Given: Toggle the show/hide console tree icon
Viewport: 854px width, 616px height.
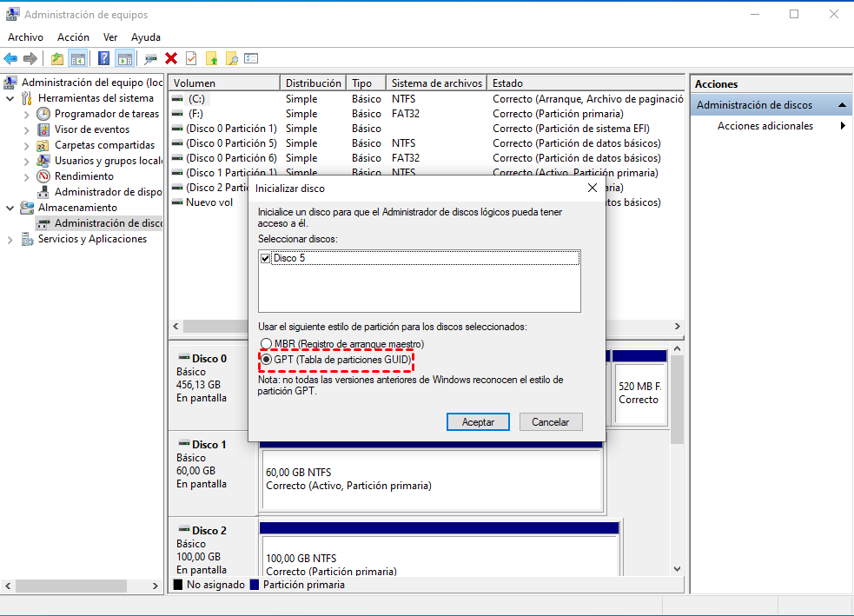Looking at the screenshot, I should point(78,58).
